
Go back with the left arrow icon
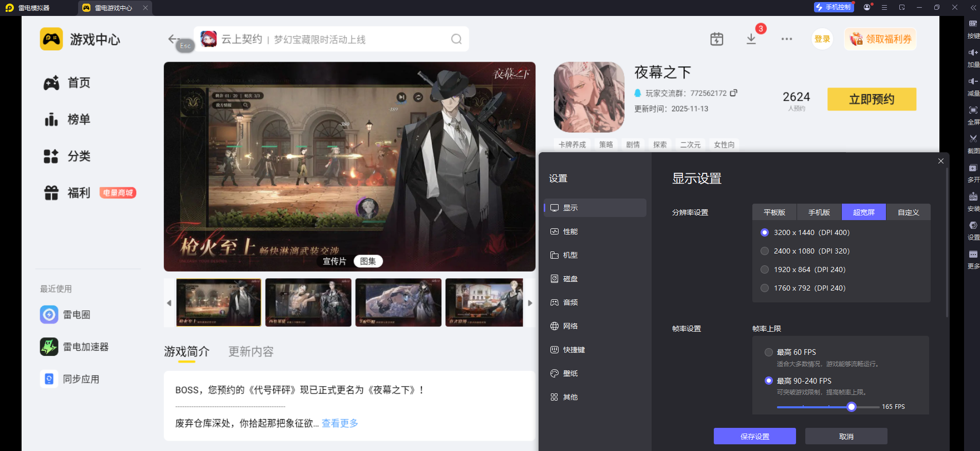[173, 39]
